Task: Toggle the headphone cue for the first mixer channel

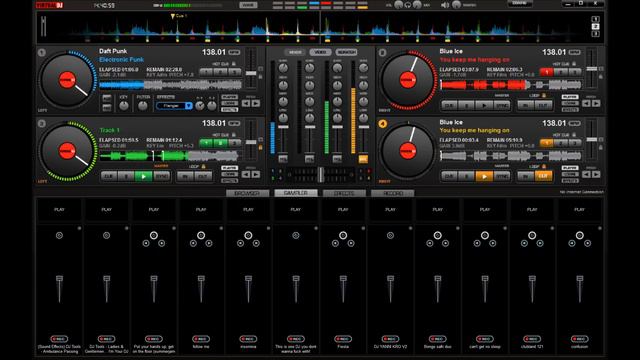Action: [283, 159]
